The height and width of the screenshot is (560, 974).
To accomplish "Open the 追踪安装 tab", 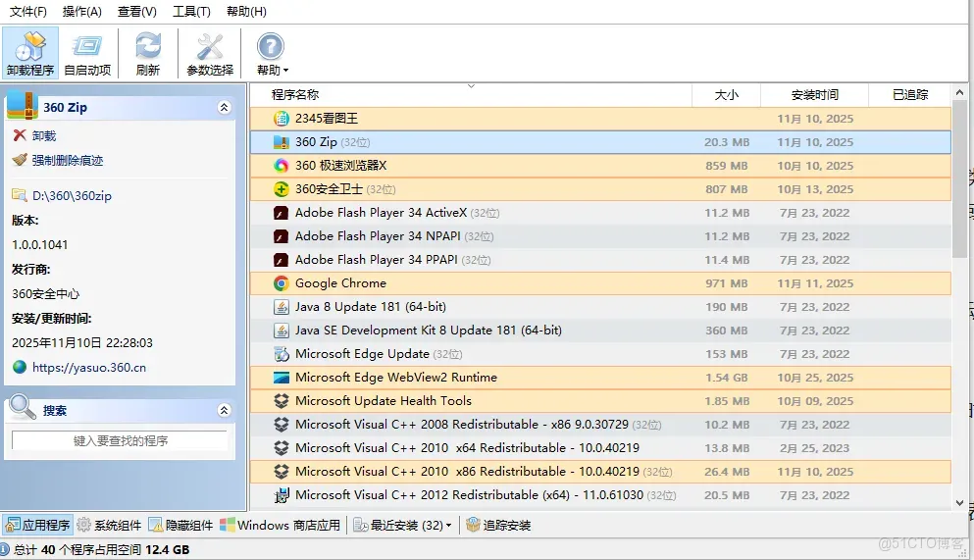I will [x=499, y=526].
